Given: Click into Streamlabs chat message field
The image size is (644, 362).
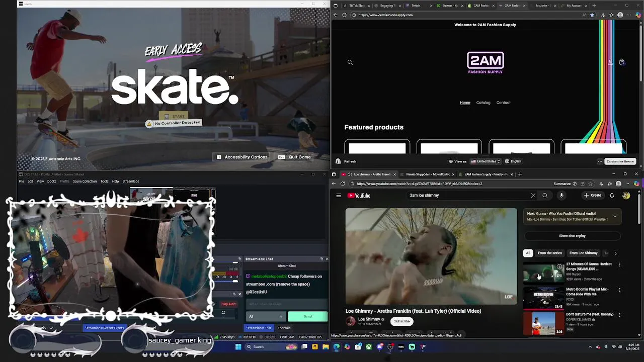Looking at the screenshot, I should 287,304.
